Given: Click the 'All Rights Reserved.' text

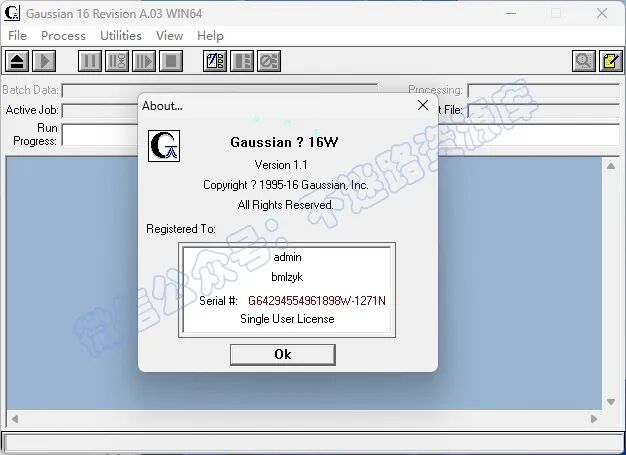Looking at the screenshot, I should 285,205.
